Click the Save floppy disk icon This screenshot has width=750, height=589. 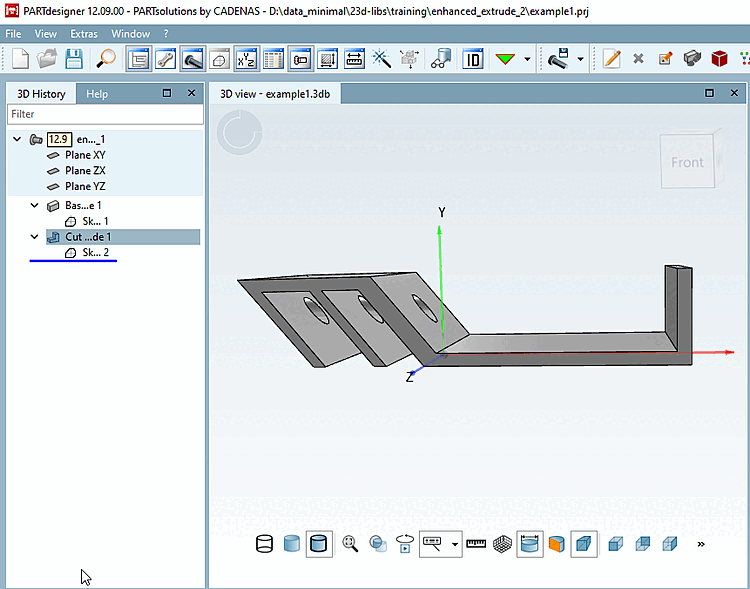click(x=74, y=59)
